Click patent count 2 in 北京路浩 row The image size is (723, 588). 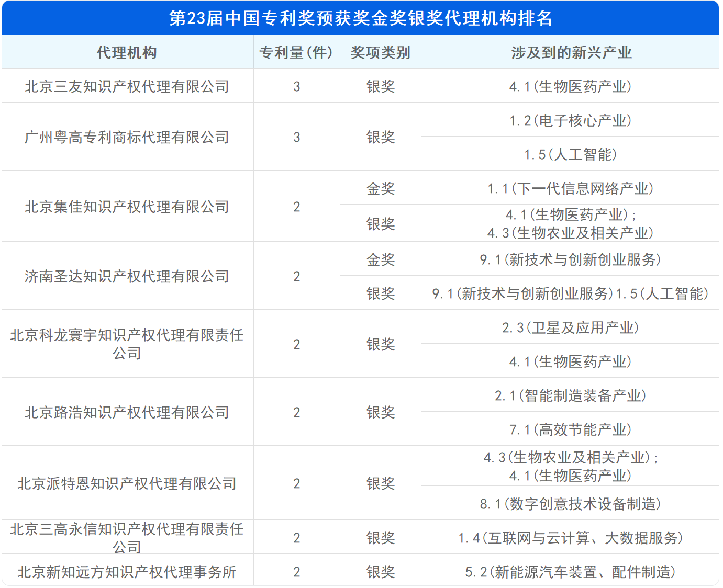click(297, 412)
